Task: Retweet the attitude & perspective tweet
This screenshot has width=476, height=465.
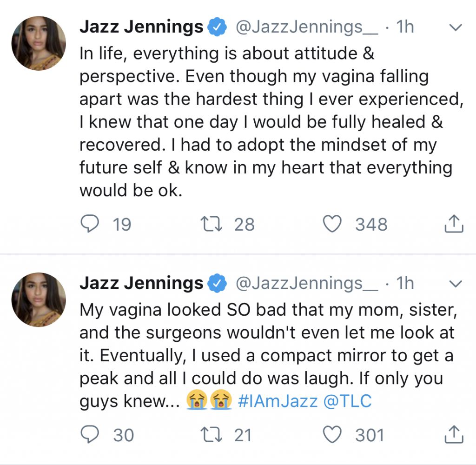Action: click(212, 225)
